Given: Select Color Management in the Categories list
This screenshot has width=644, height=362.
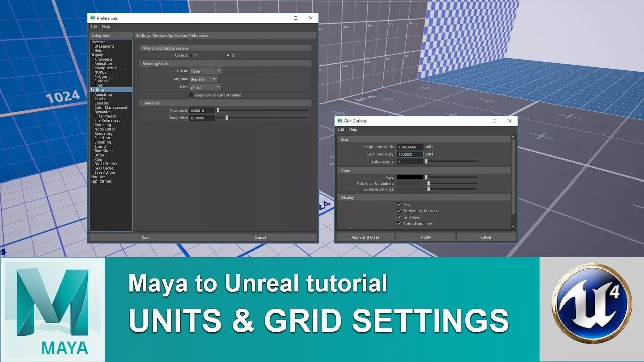Looking at the screenshot, I should click(111, 107).
